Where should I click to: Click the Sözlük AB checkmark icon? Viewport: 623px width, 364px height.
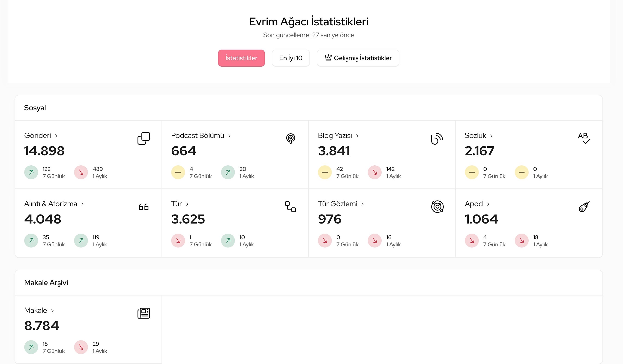pos(584,138)
